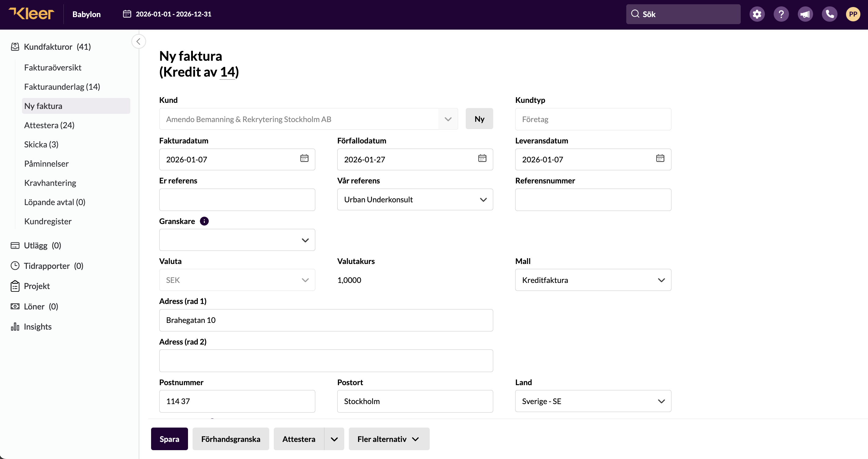
Task: Follow the invoice 14 link in the heading
Action: (x=227, y=72)
